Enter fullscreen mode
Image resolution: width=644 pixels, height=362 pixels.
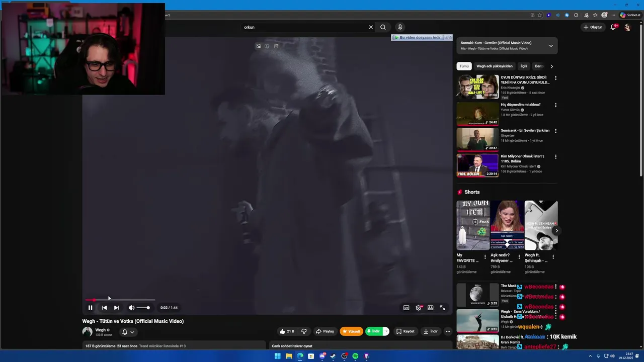[x=443, y=308]
